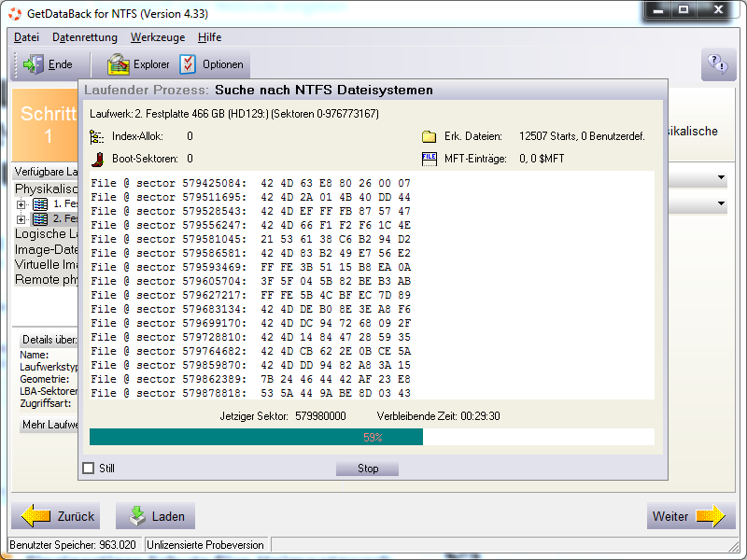Click the log line for sector 579683134
Screen dimensions: 747x560
point(250,309)
